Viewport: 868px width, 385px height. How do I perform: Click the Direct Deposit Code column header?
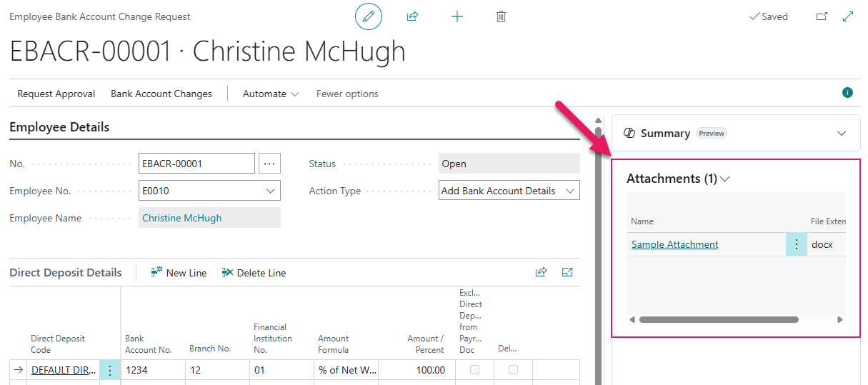point(58,344)
